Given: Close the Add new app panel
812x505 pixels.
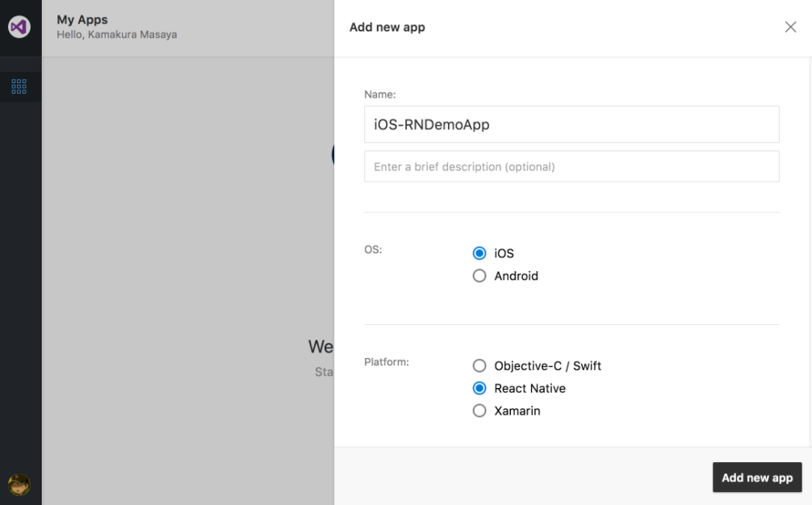Looking at the screenshot, I should [x=790, y=27].
